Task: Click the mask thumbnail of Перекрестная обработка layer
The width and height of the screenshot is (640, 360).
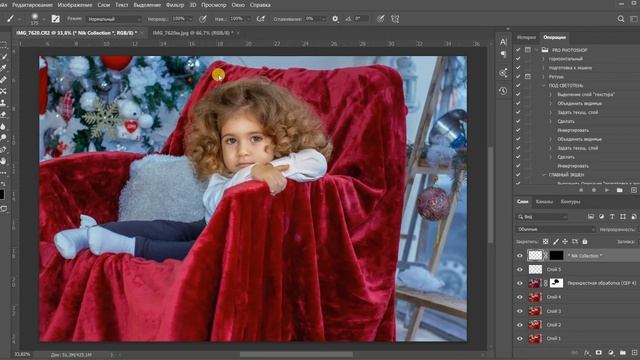Action: (x=556, y=283)
